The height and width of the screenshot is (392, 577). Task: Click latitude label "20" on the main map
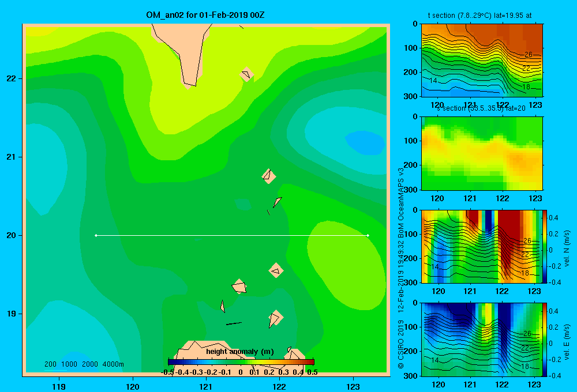pyautogui.click(x=12, y=235)
